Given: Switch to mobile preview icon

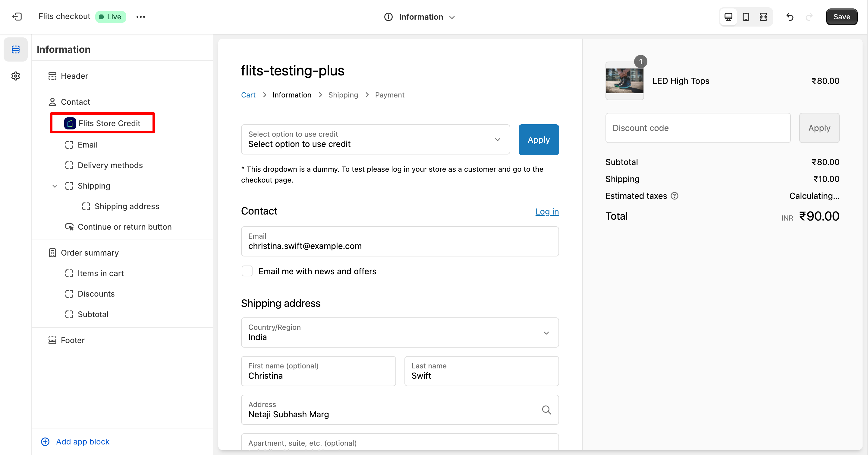Looking at the screenshot, I should pos(746,17).
